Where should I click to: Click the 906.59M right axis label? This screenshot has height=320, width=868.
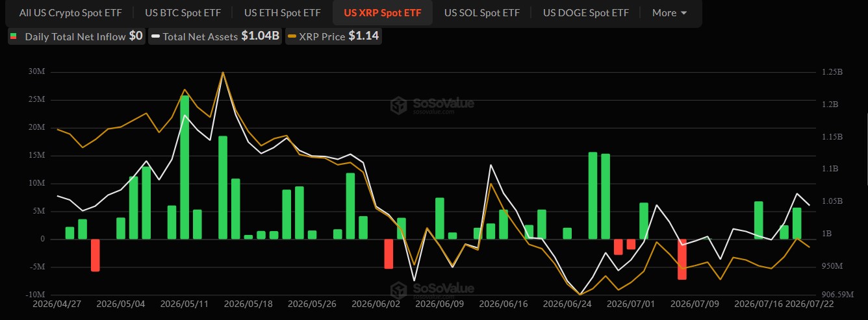(x=836, y=295)
